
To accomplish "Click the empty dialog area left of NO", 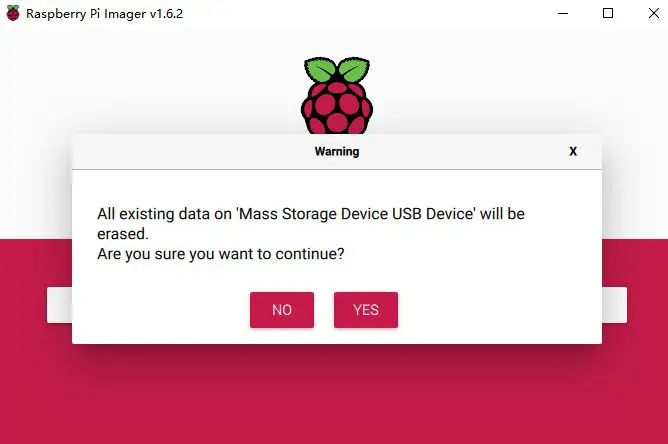I will (160, 310).
